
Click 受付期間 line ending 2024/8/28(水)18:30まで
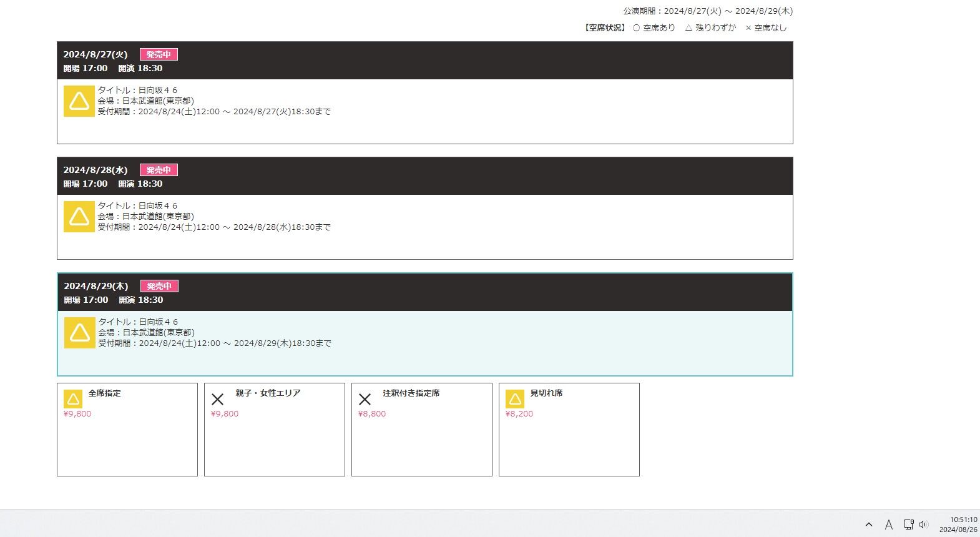[x=214, y=227]
